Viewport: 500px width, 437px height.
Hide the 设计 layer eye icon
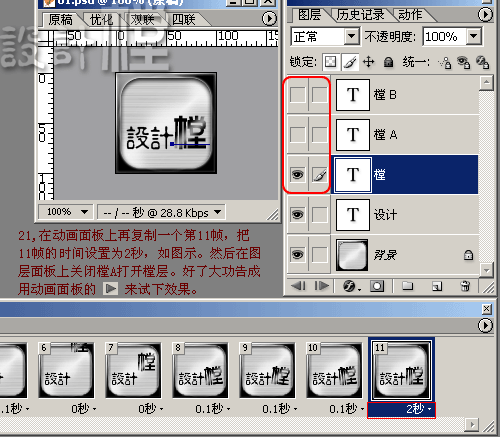tap(298, 214)
